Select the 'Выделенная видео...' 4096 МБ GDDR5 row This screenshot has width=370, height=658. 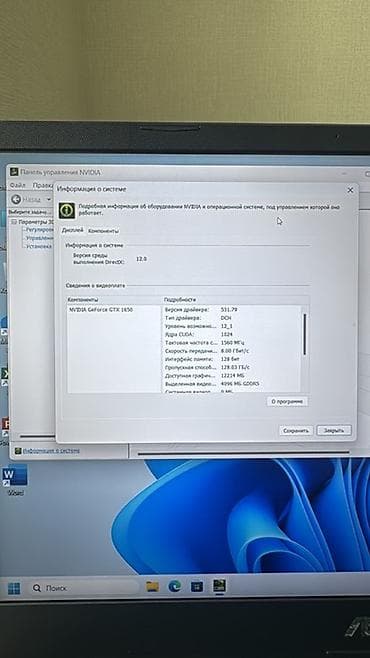(232, 384)
